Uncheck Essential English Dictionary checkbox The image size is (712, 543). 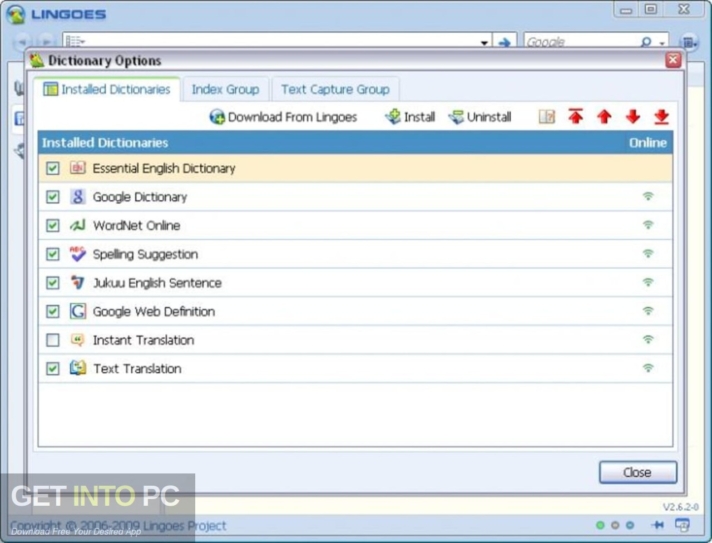pyautogui.click(x=53, y=168)
